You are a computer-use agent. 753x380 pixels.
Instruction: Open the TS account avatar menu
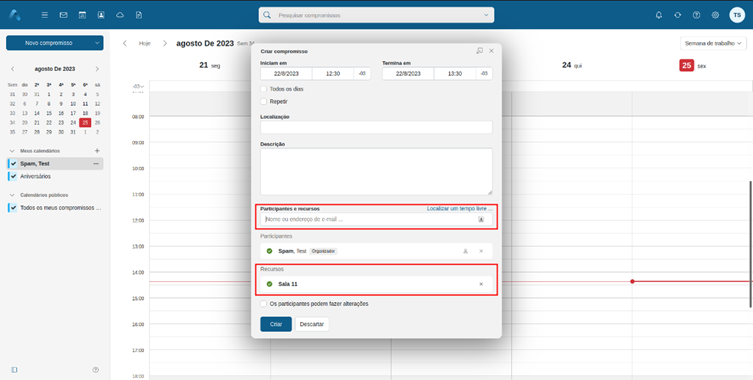[737, 15]
